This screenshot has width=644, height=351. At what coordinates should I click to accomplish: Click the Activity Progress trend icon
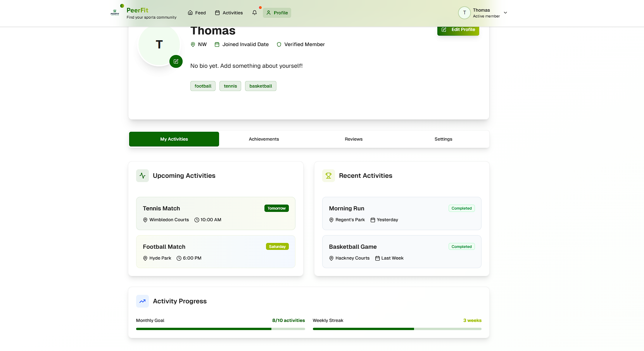point(142,301)
